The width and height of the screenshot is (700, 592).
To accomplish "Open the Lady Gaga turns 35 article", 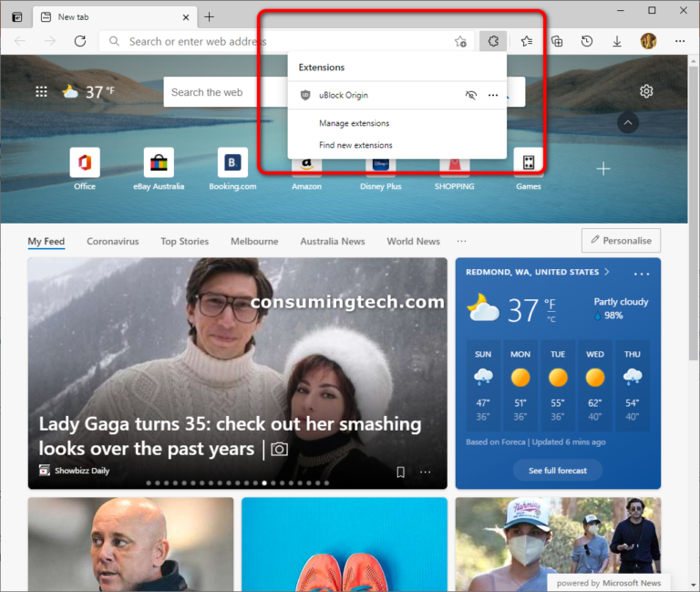I will [230, 436].
